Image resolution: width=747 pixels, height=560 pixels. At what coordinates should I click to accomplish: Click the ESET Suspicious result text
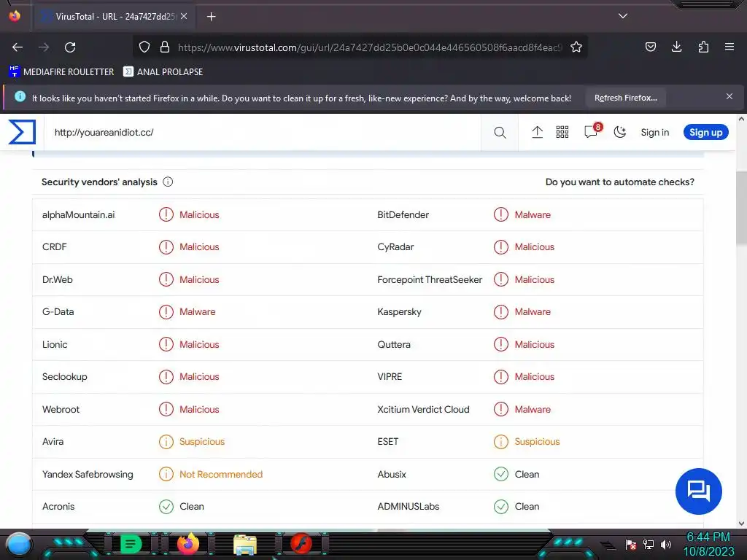click(537, 441)
